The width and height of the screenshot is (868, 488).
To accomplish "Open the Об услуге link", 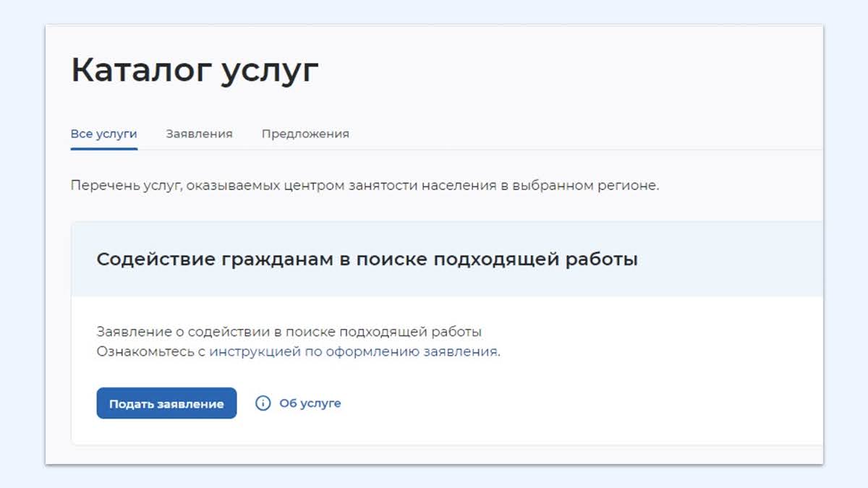I will [x=310, y=403].
